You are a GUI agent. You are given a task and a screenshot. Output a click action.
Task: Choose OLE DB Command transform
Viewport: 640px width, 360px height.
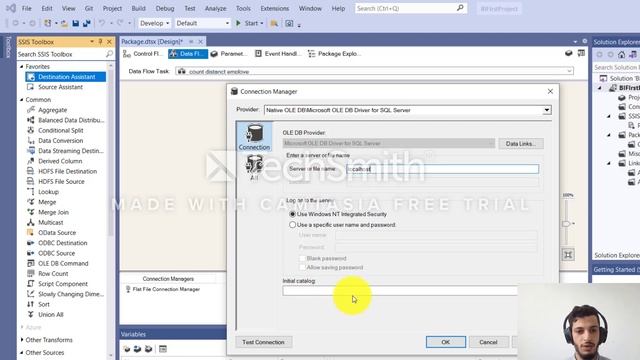point(63,263)
